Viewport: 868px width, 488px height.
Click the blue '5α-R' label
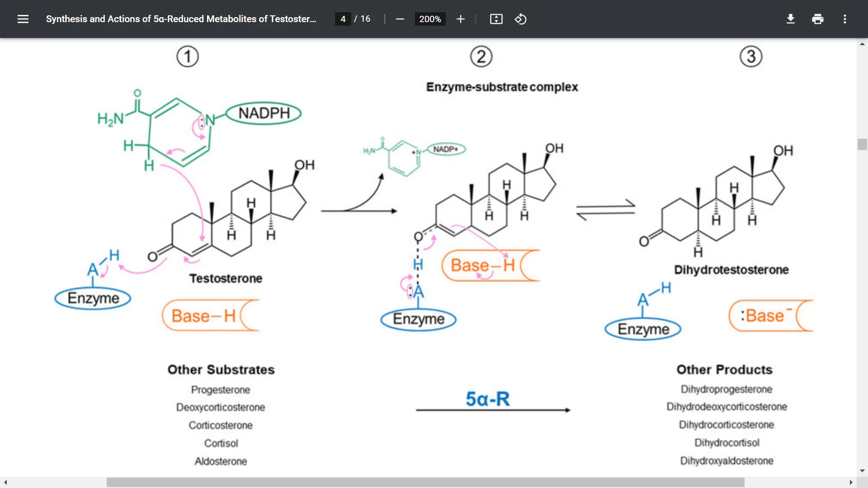488,399
